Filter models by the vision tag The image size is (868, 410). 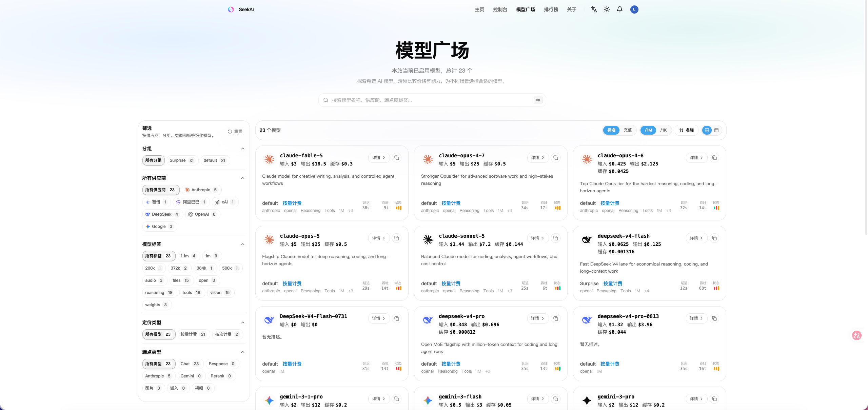pyautogui.click(x=220, y=293)
